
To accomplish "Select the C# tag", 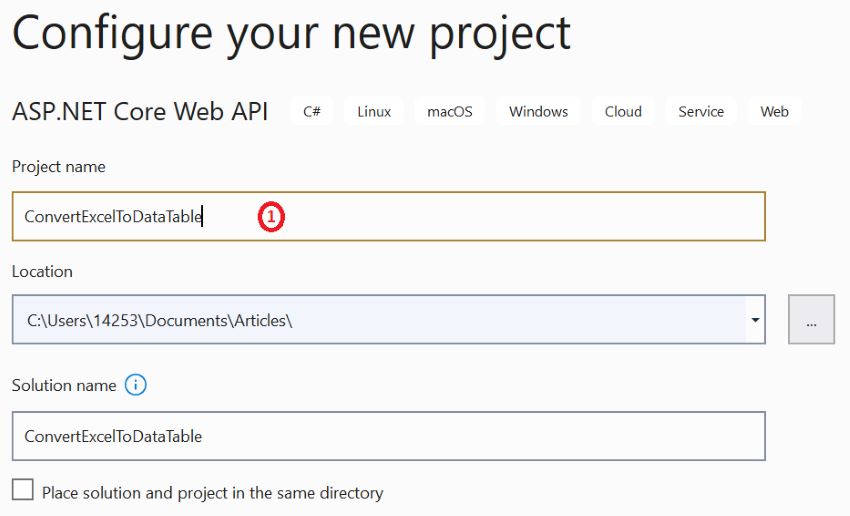I will pyautogui.click(x=312, y=112).
